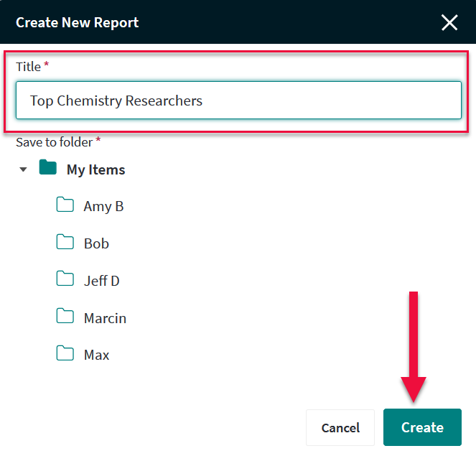Click the Max folder icon
This screenshot has height=456, width=476.
(65, 353)
